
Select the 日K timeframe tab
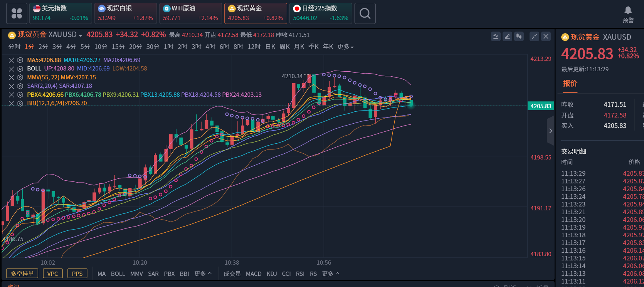(270, 47)
